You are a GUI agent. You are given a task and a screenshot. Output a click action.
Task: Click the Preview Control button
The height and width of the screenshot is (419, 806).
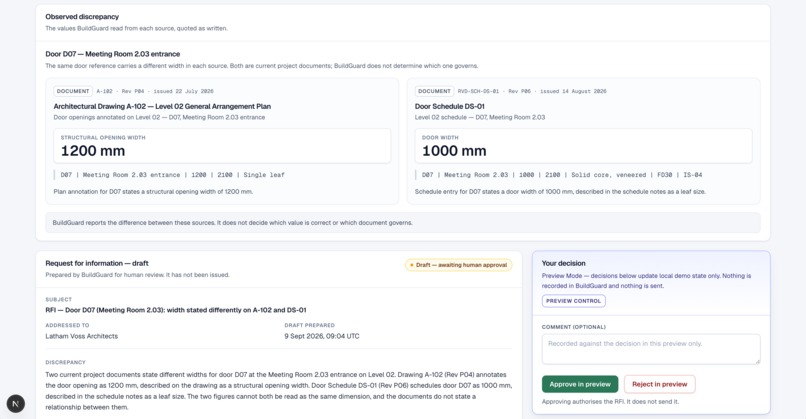coord(573,301)
